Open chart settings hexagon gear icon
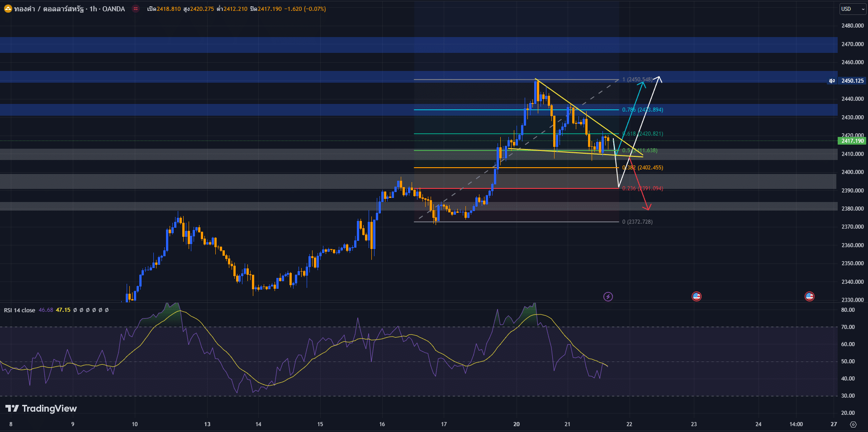This screenshot has width=868, height=432. tap(853, 424)
